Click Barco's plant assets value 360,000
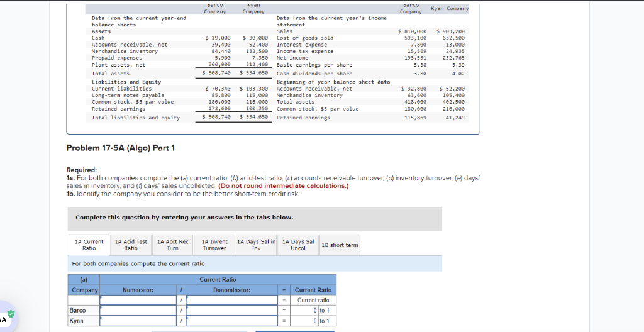Image resolution: width=644 pixels, height=332 pixels. click(219, 65)
